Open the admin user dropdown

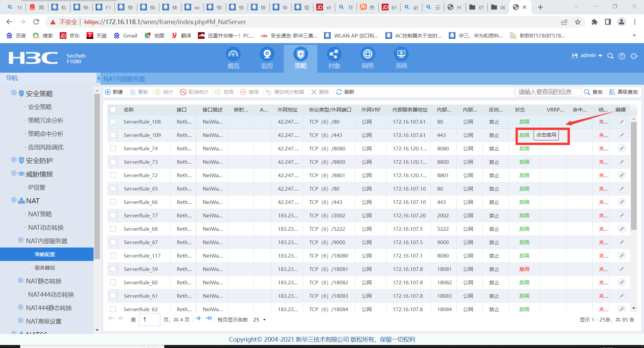point(591,56)
